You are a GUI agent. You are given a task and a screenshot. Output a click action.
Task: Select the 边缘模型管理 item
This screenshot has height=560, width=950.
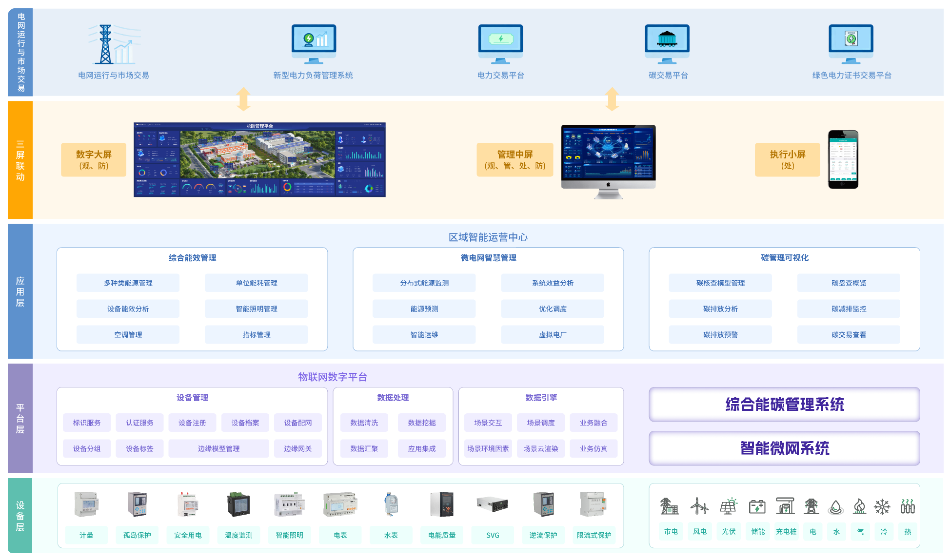[218, 448]
